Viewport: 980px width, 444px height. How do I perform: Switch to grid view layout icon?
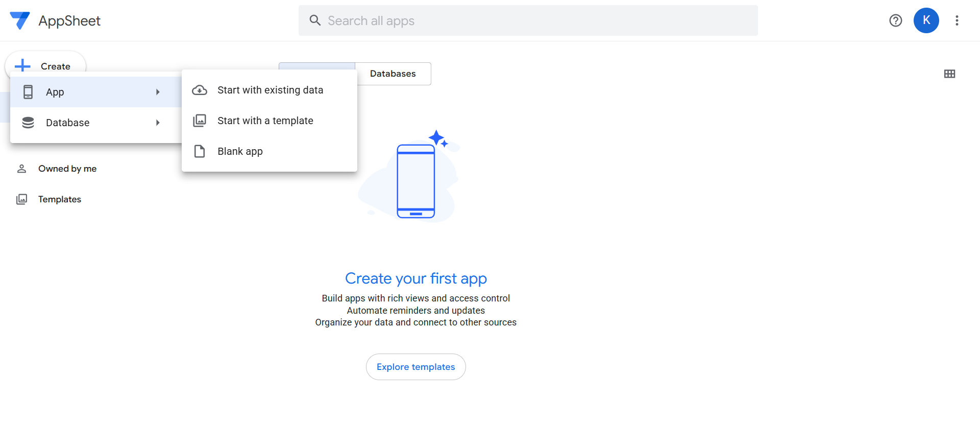coord(949,74)
